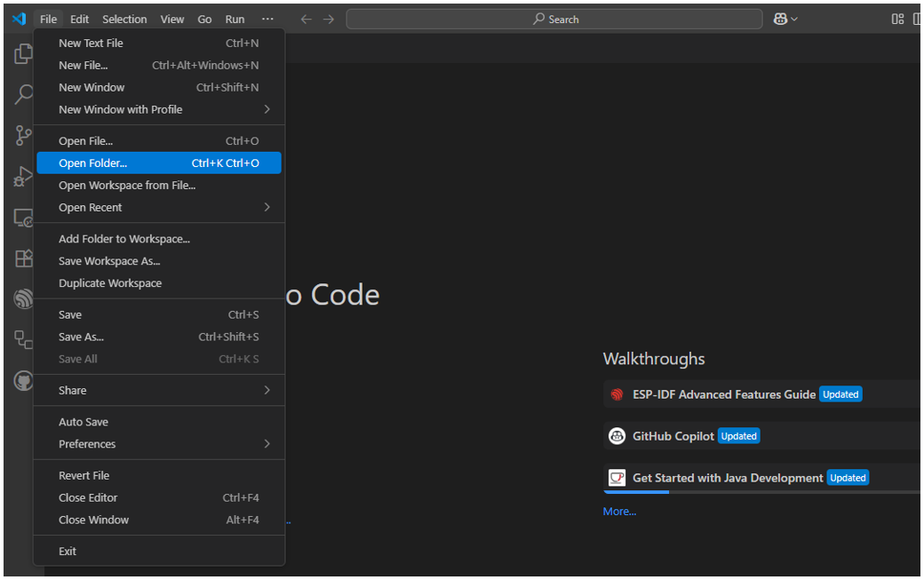Open the GitHub sidebar icon
Viewport: 924px width, 580px height.
pyautogui.click(x=23, y=381)
